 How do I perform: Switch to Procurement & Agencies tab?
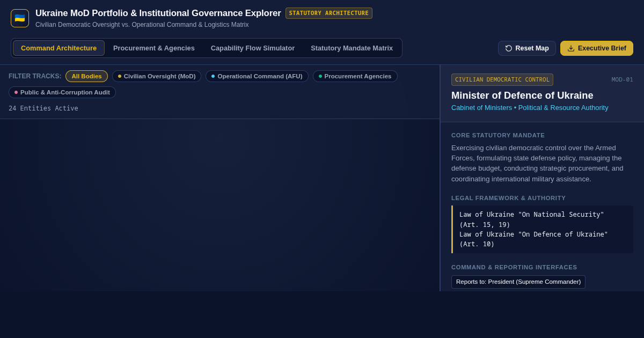(154, 48)
